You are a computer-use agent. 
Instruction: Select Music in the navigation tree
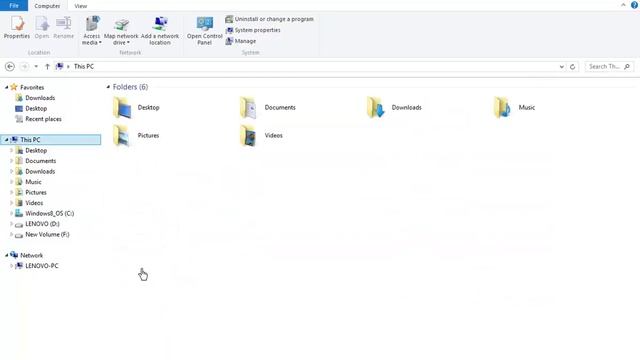[33, 182]
